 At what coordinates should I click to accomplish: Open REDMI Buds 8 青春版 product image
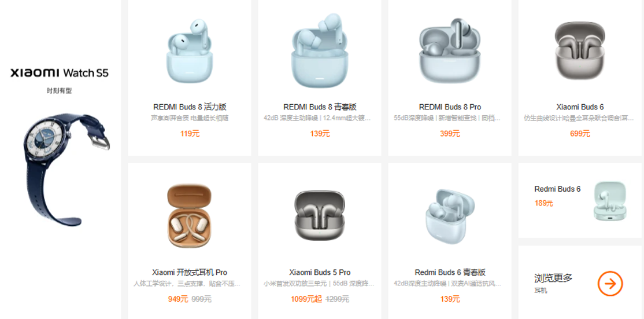(x=320, y=50)
